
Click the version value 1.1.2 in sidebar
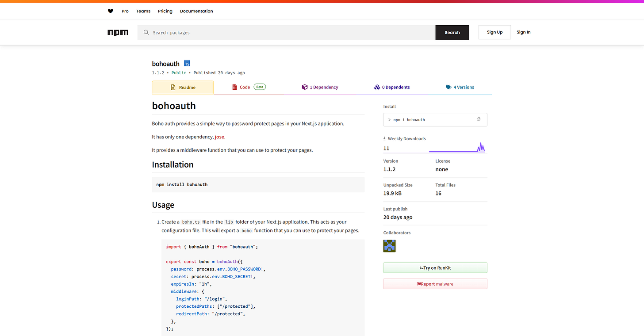pyautogui.click(x=390, y=169)
